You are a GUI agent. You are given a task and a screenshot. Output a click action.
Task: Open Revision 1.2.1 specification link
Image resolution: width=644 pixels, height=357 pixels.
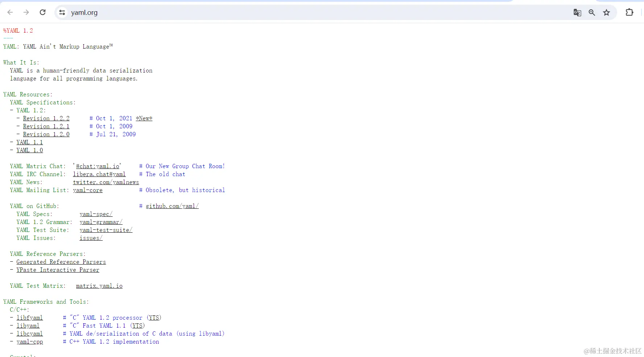(46, 126)
